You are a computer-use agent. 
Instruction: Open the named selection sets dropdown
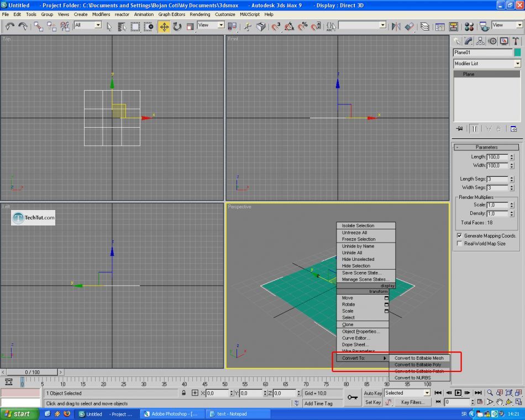coord(363,25)
